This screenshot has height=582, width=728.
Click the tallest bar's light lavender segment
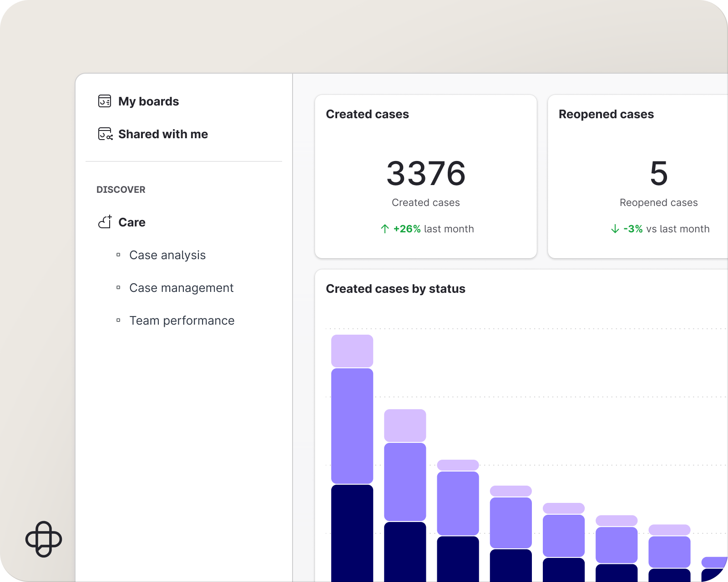coord(352,351)
